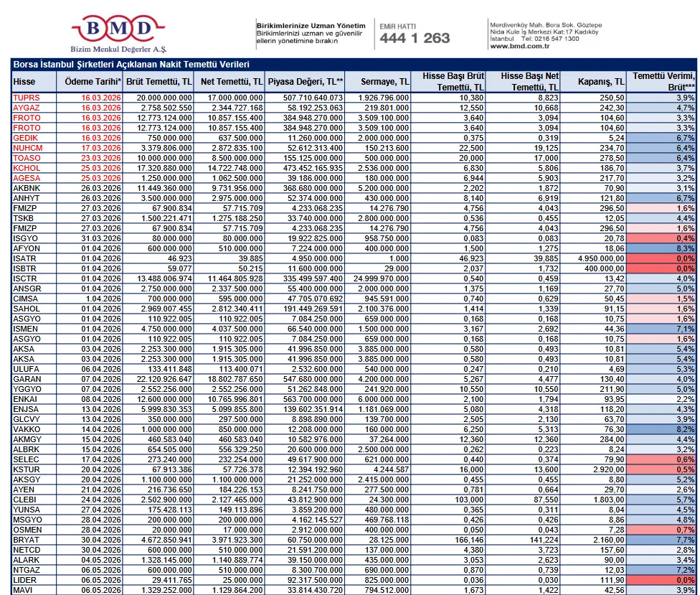Select the TUPRS ticker cell
Screen dimensions: 700x595
[x=27, y=97]
